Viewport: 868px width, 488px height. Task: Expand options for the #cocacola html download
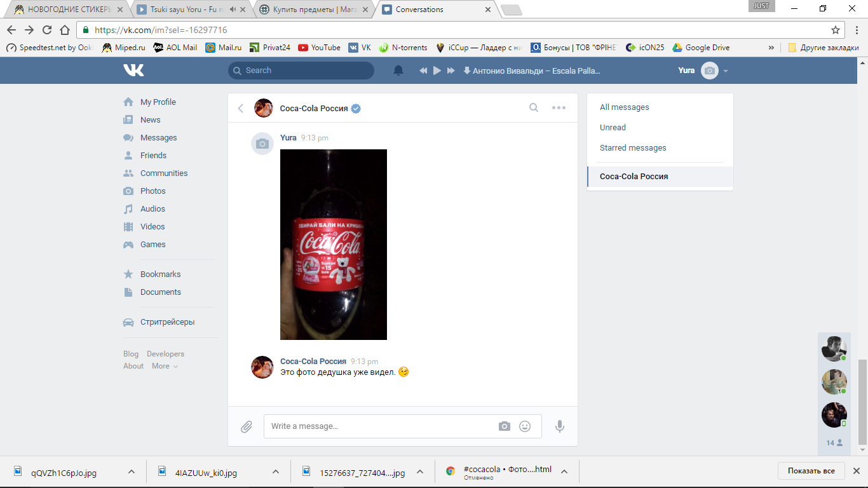pos(564,471)
